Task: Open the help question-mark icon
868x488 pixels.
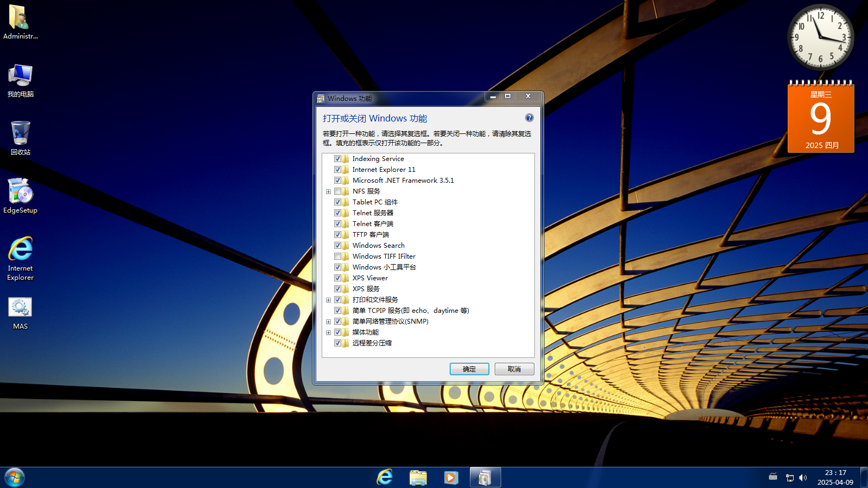Action: click(x=529, y=118)
